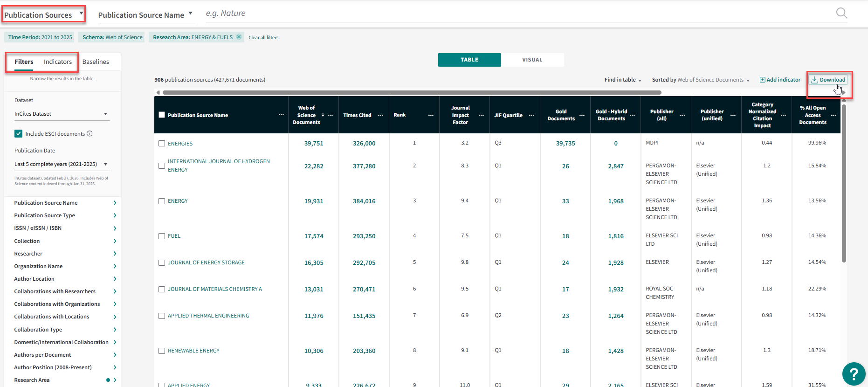The width and height of the screenshot is (868, 387).
Task: Tick the FUEL row checkbox
Action: point(162,236)
